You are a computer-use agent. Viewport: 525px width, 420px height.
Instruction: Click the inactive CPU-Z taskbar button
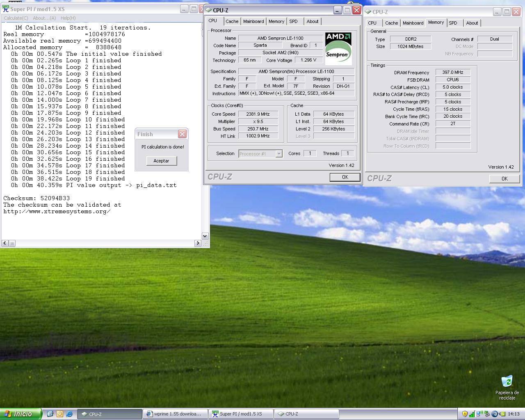[x=306, y=414]
